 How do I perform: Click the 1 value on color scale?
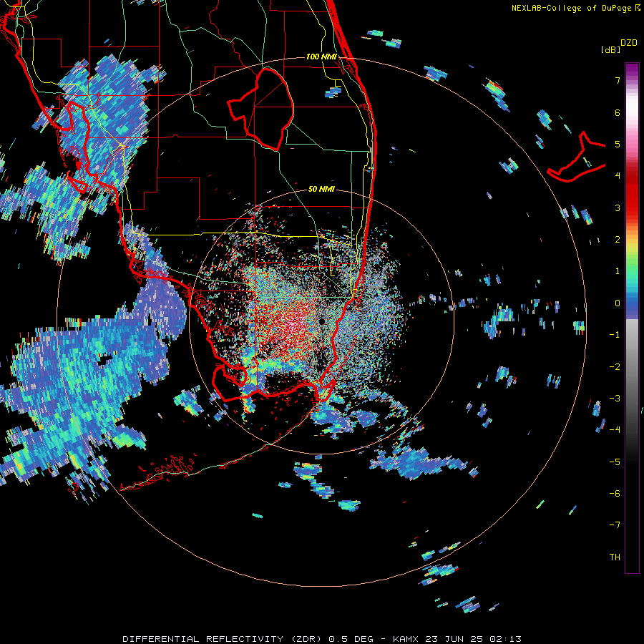pos(618,271)
